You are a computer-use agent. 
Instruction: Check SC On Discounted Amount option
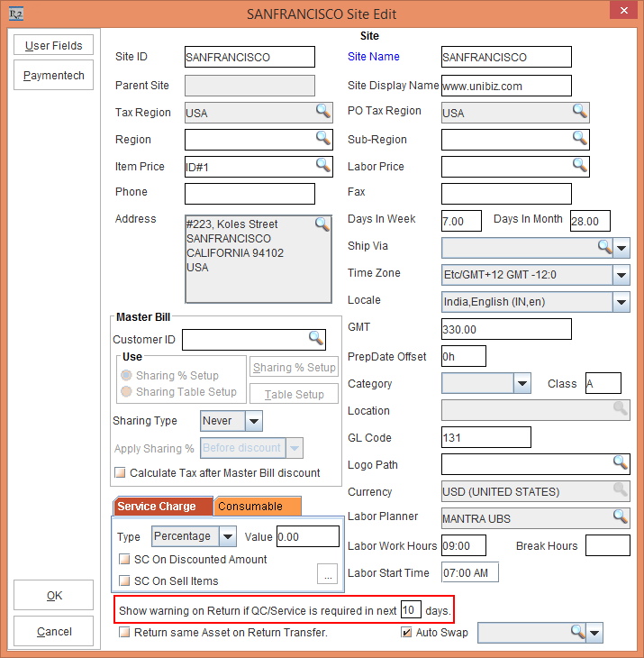coord(125,560)
